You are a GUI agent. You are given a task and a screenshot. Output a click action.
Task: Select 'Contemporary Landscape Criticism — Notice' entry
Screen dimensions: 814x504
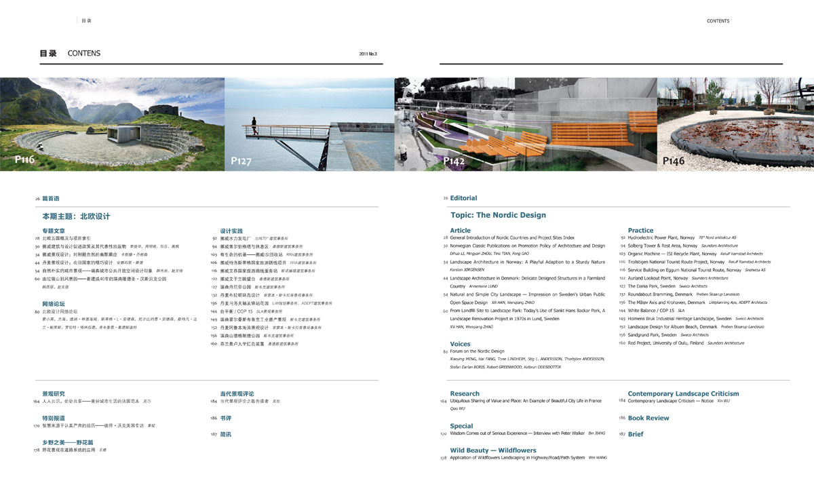click(x=670, y=401)
